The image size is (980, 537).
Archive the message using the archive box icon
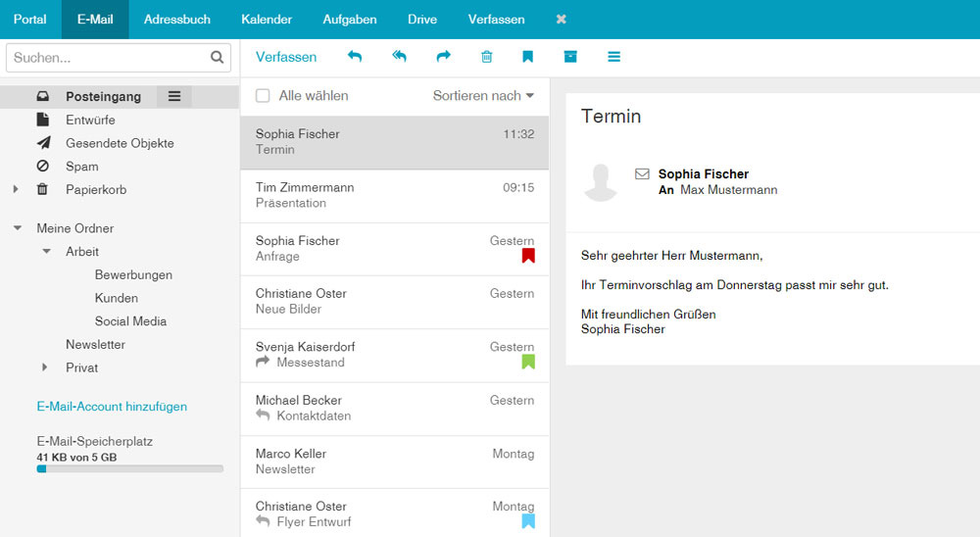click(x=570, y=57)
